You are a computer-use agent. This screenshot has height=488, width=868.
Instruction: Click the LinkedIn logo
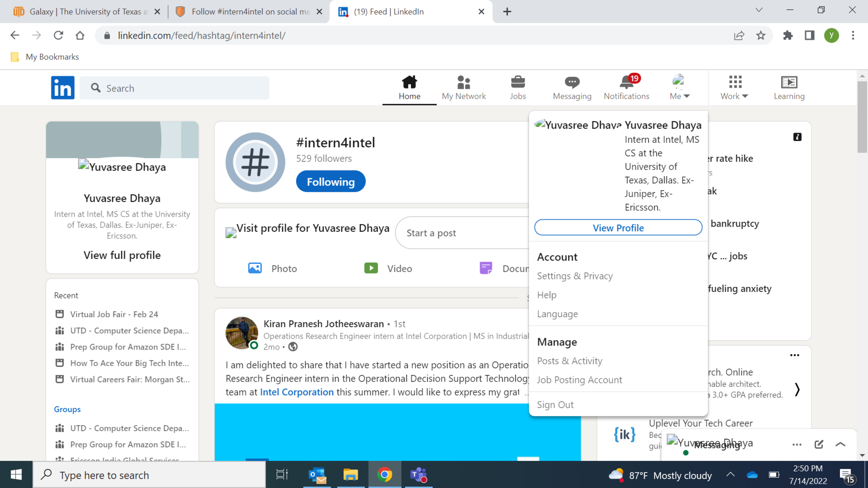[x=63, y=88]
